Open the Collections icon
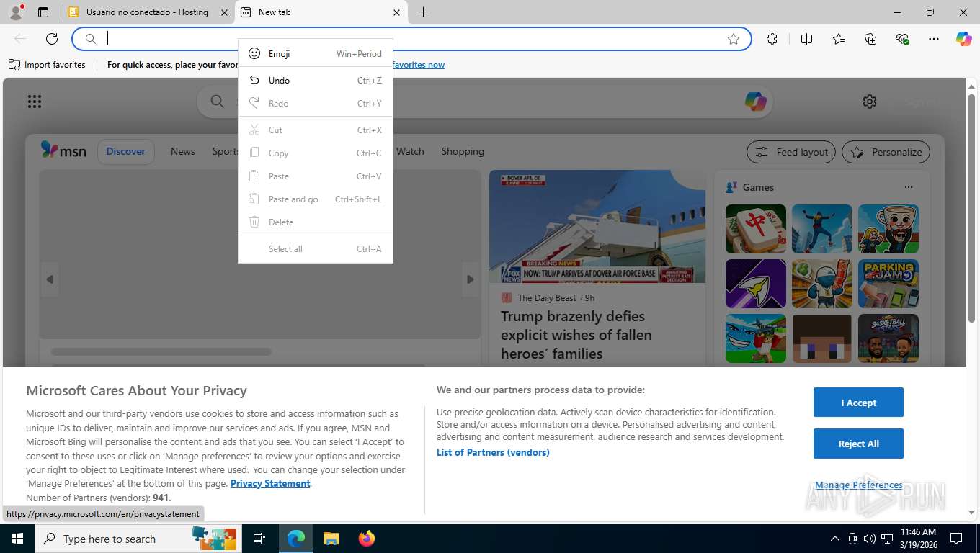This screenshot has width=980, height=553. pos(870,39)
